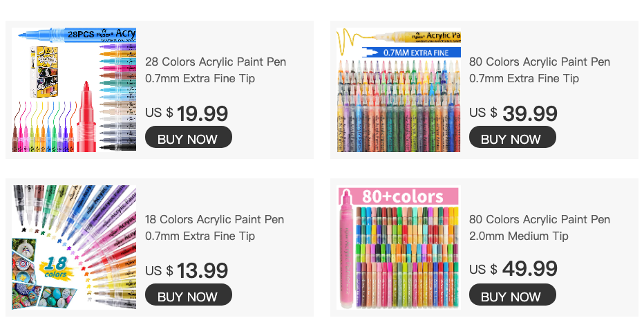Click "0.7mm Extra Fine Tip" under 28 Colors

200,79
